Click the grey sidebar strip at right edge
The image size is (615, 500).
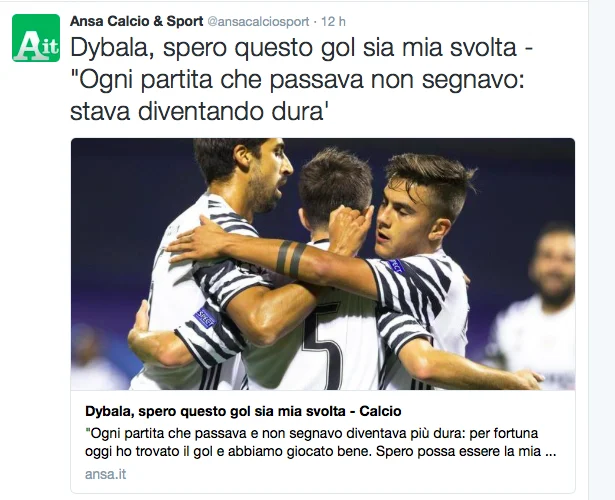pyautogui.click(x=602, y=250)
